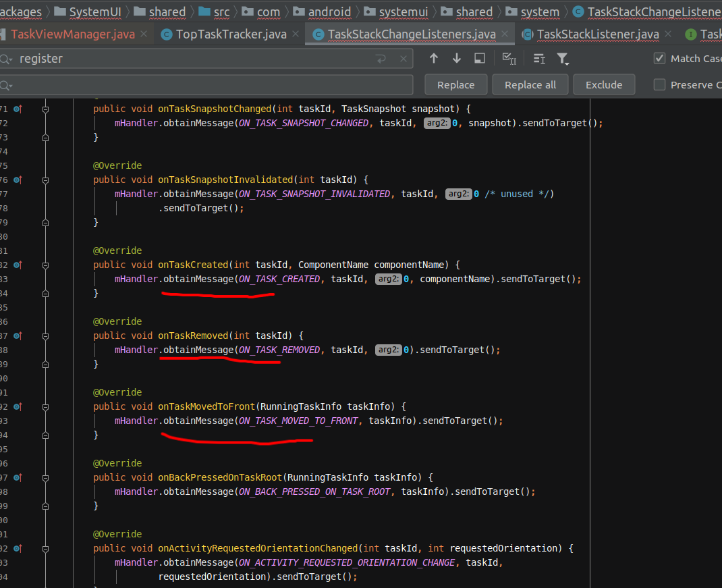Focus the empty replace input field

point(207,85)
